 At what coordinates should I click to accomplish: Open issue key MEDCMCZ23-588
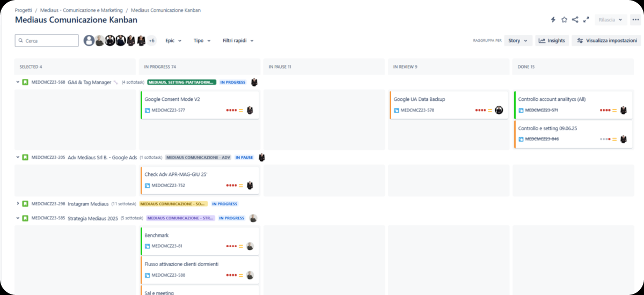pyautogui.click(x=169, y=275)
